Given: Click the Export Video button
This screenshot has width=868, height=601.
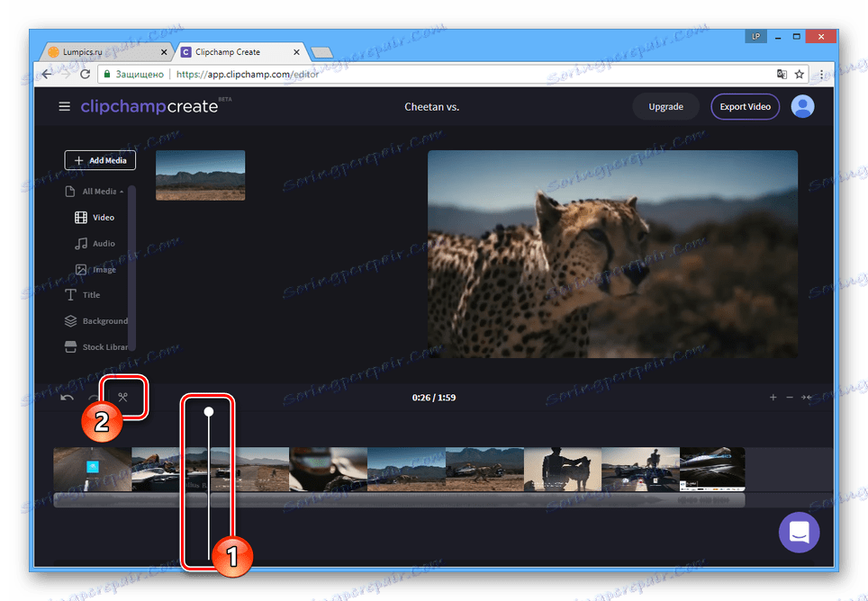Looking at the screenshot, I should click(x=745, y=106).
